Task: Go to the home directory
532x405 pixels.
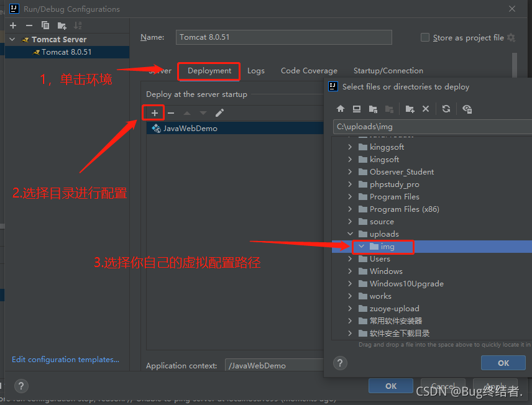Action: point(341,109)
